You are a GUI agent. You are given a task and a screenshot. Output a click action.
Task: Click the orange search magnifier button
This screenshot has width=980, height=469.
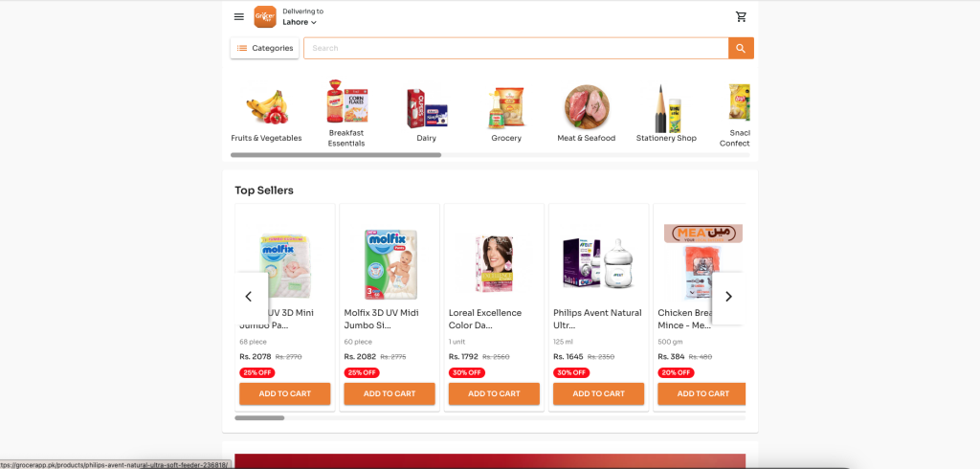742,48
